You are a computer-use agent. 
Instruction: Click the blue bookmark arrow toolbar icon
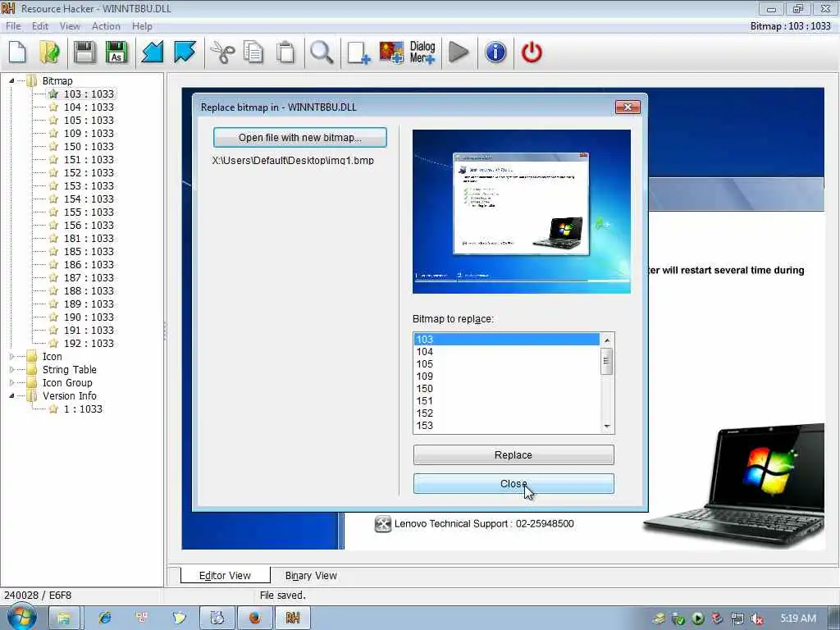click(185, 52)
